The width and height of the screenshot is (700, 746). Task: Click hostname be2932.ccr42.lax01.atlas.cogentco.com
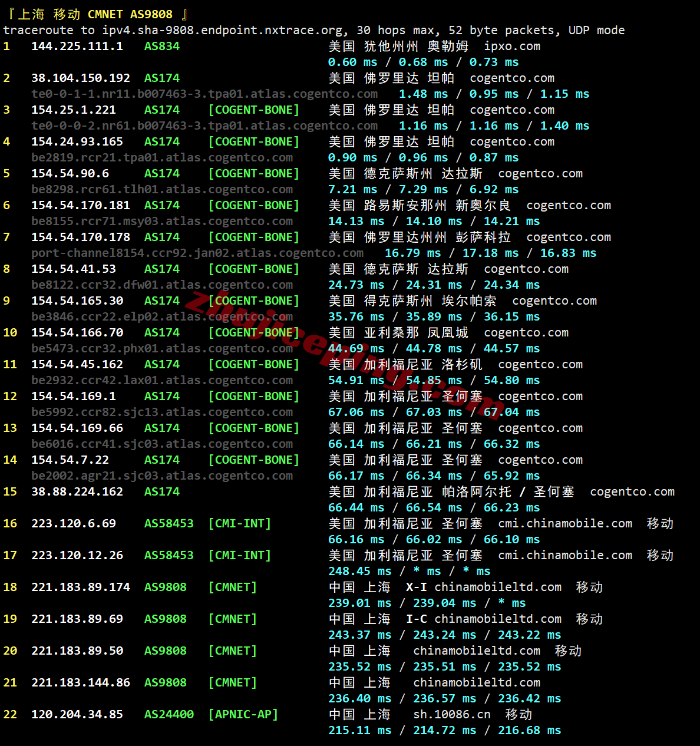162,380
